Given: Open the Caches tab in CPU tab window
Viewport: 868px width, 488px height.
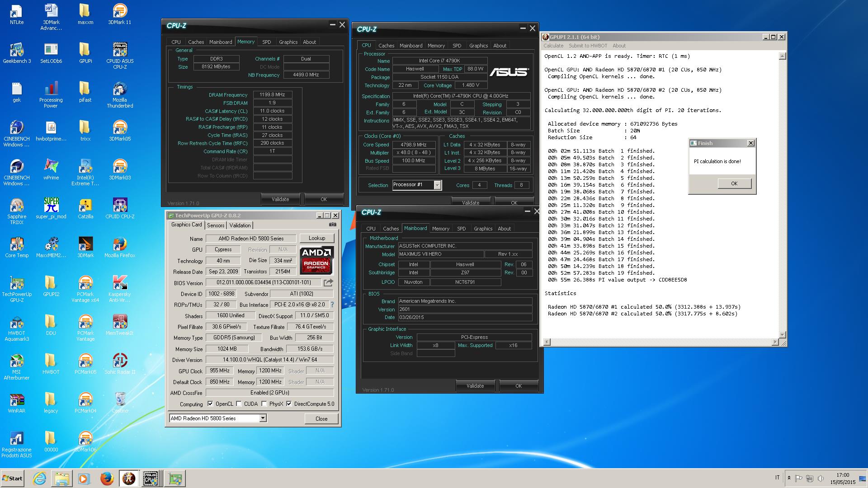Looking at the screenshot, I should pos(386,45).
